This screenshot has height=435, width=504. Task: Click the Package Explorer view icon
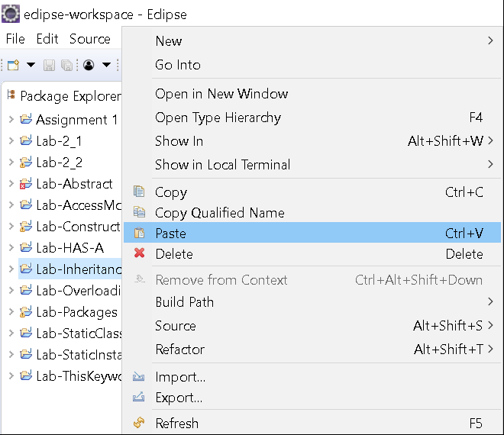point(11,95)
